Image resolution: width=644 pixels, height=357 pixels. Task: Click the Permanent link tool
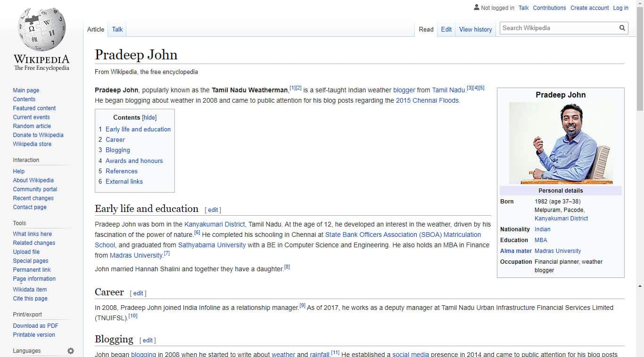click(32, 270)
